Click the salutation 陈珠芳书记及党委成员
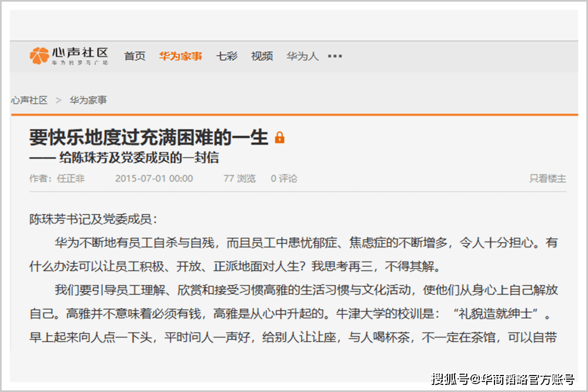 coord(91,219)
